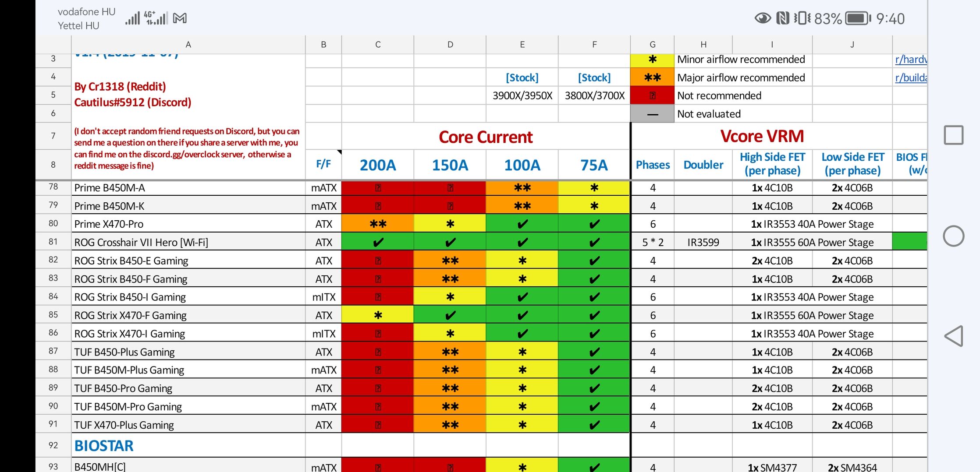Go back with the triangle navigation button
The height and width of the screenshot is (472, 980).
(954, 336)
